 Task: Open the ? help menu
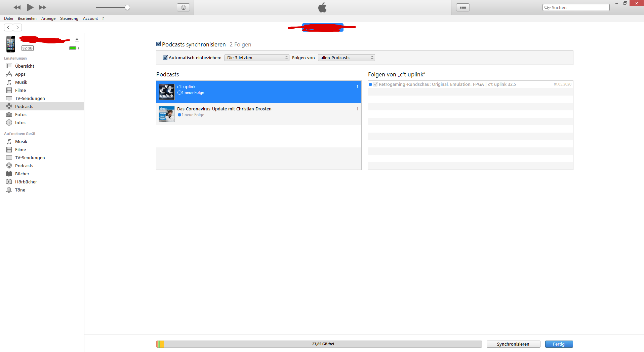pos(103,19)
